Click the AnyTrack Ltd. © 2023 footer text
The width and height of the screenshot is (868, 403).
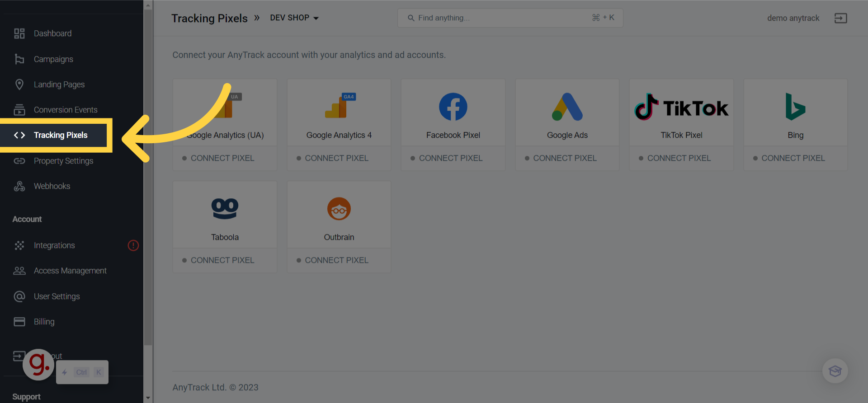215,387
